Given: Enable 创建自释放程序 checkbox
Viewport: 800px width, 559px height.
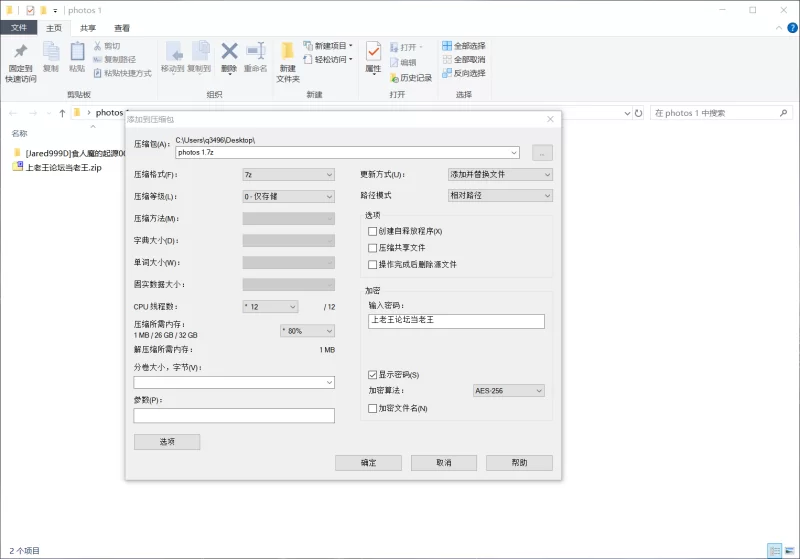Looking at the screenshot, I should (x=373, y=231).
